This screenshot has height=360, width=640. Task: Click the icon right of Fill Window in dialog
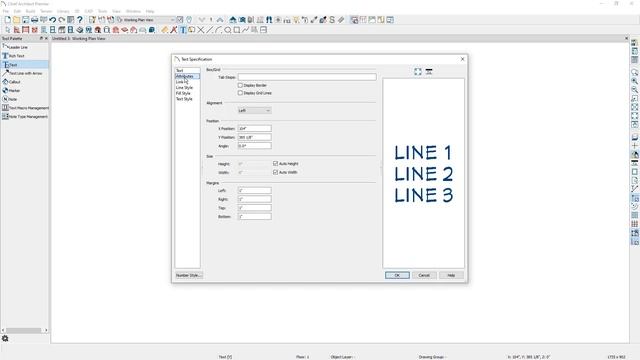429,71
